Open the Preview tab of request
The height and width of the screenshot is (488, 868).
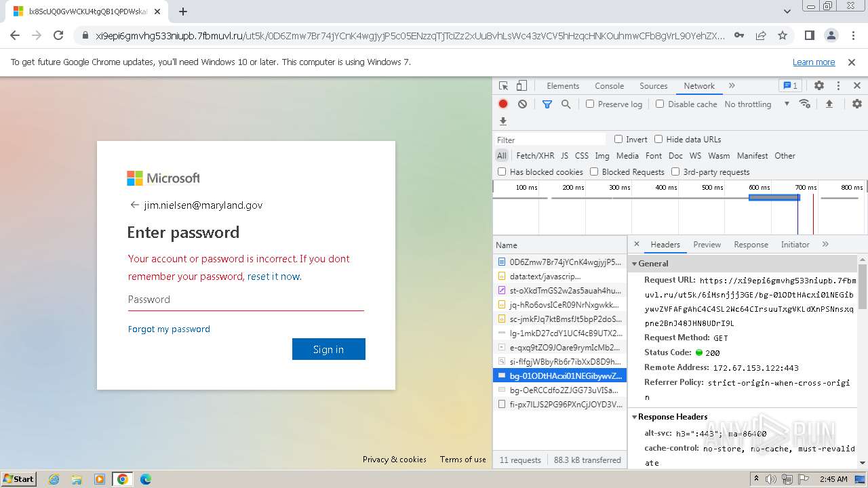click(707, 244)
